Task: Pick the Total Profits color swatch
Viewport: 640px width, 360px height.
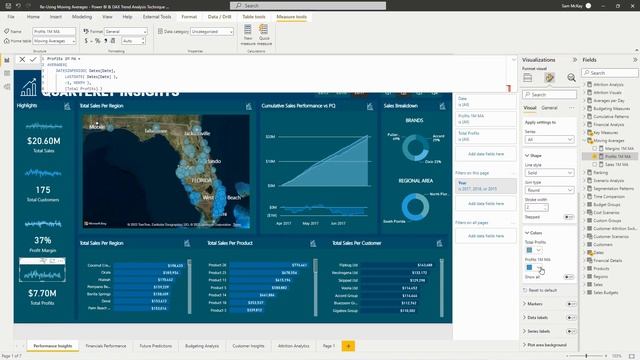Action: (x=529, y=250)
